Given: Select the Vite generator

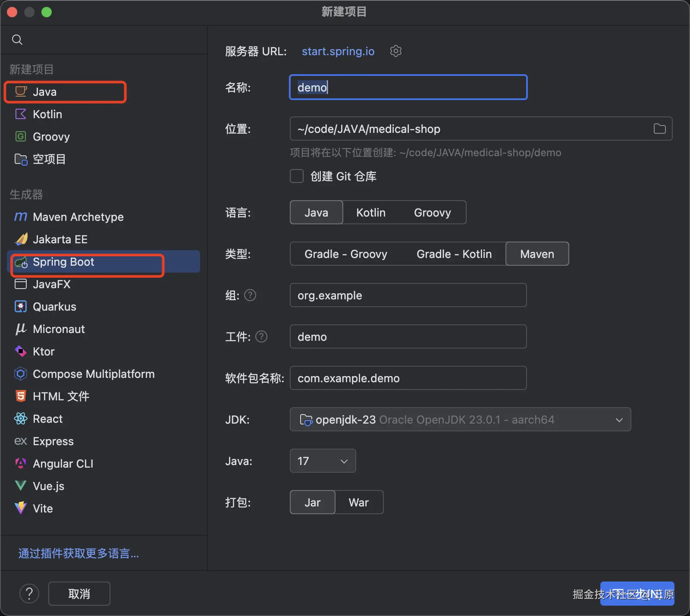Looking at the screenshot, I should 103,509.
